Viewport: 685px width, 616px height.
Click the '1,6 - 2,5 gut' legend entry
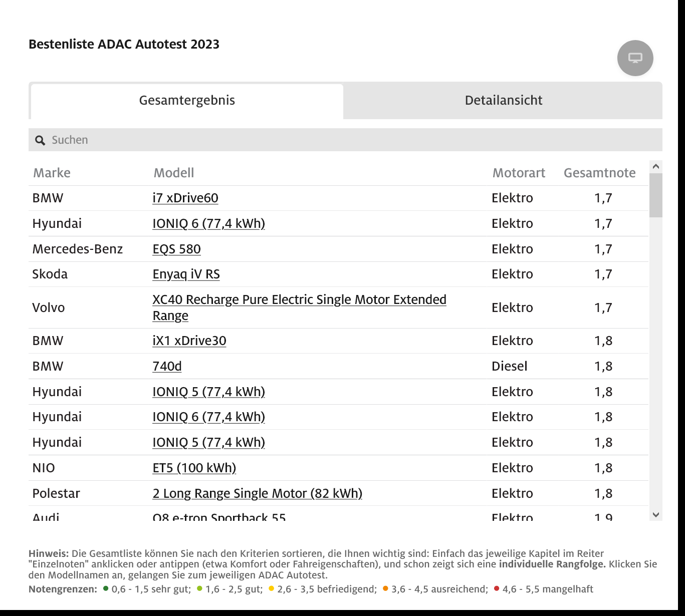pyautogui.click(x=230, y=589)
